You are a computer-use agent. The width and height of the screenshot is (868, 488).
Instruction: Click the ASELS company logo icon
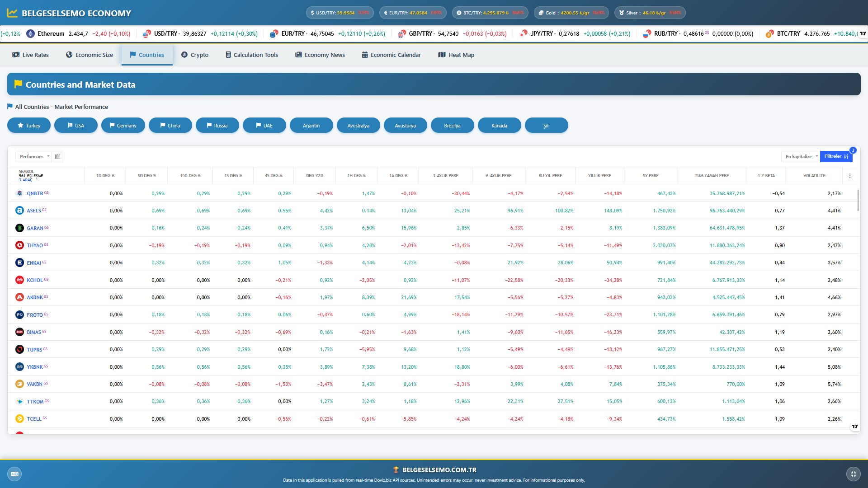(19, 211)
